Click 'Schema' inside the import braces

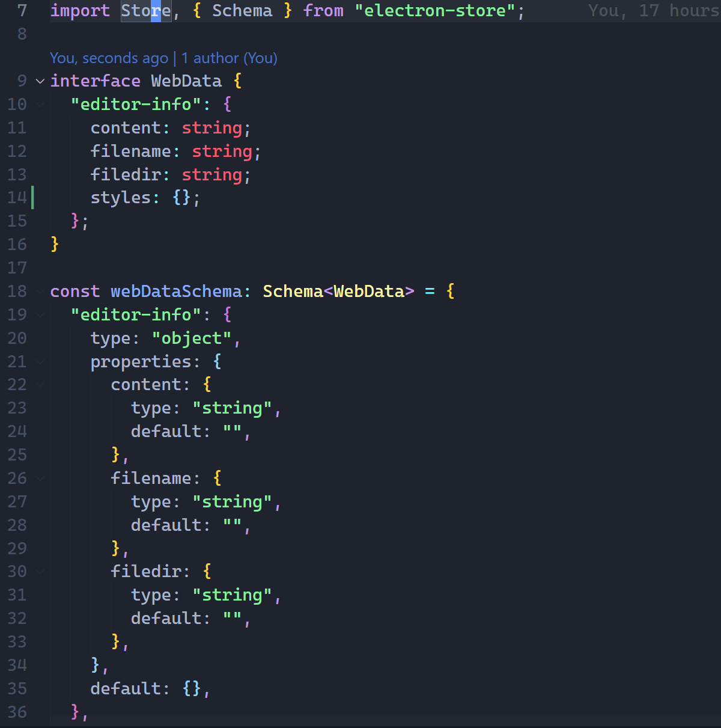click(242, 11)
